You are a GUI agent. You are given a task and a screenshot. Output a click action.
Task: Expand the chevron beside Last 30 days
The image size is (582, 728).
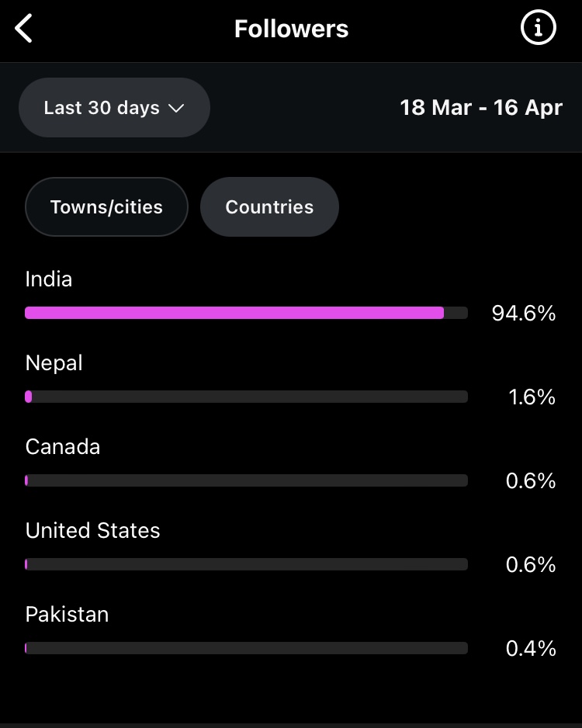tap(176, 109)
